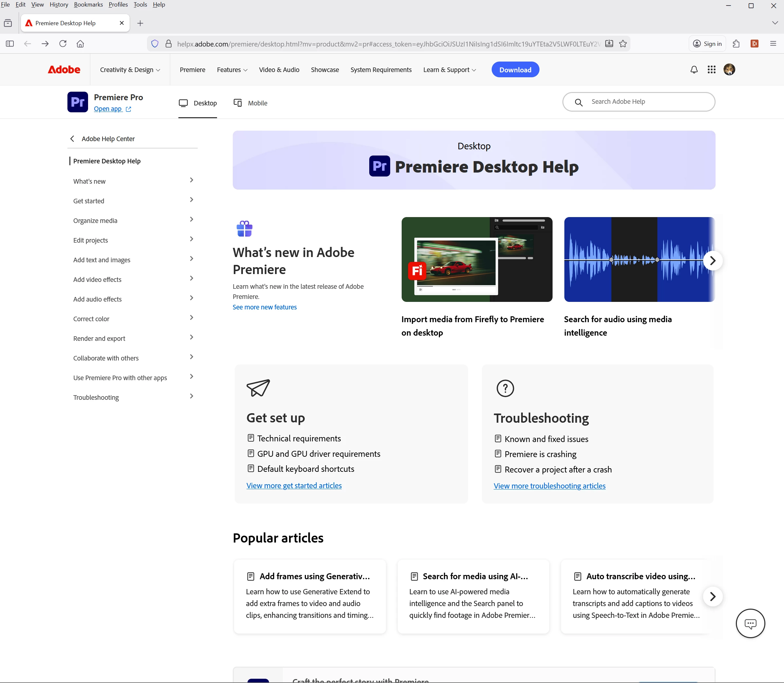Open the Firefly import thumbnail
Image resolution: width=784 pixels, height=683 pixels.
pyautogui.click(x=477, y=260)
